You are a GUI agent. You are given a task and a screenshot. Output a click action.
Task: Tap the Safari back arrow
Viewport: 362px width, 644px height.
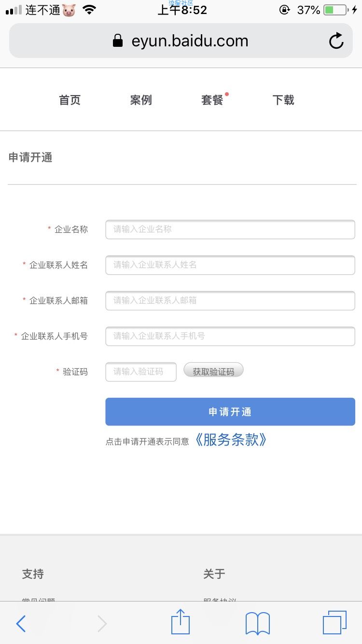click(21, 624)
